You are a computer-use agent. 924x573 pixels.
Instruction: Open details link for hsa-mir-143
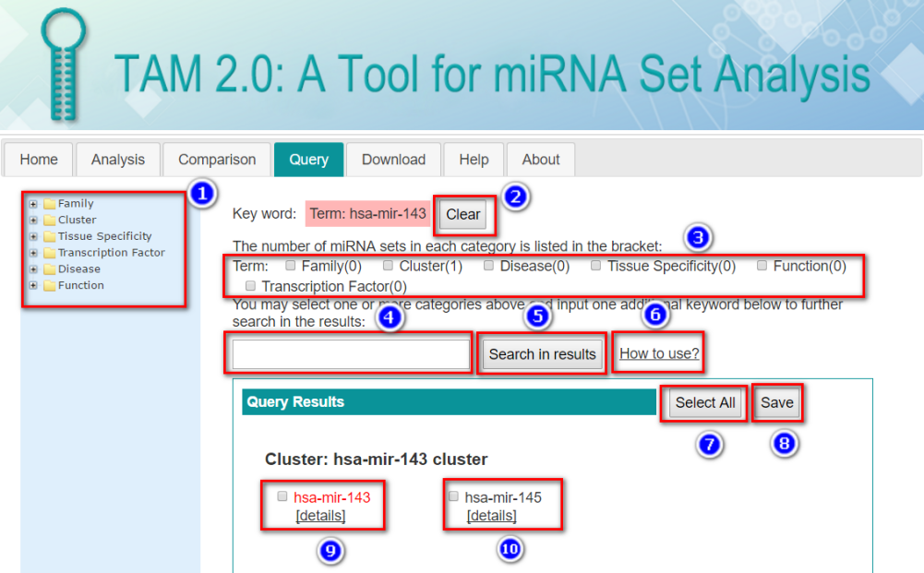coord(320,516)
